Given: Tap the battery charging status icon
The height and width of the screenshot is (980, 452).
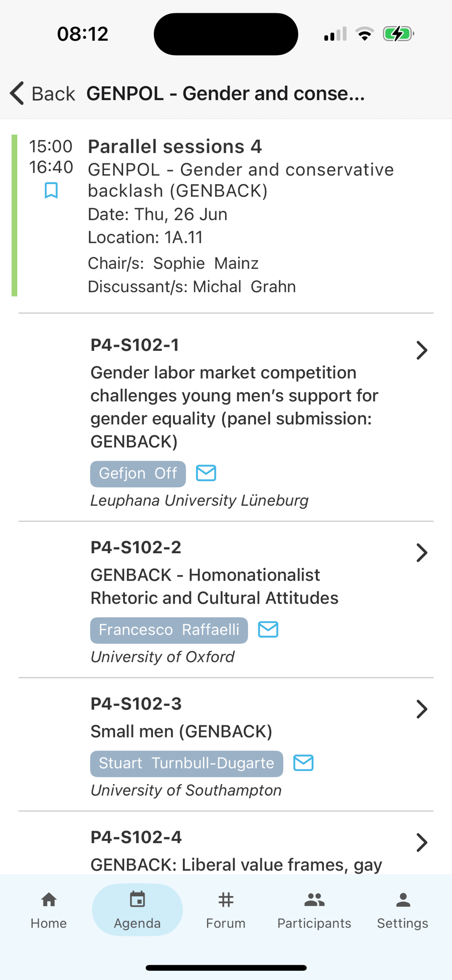Looking at the screenshot, I should pos(398,34).
